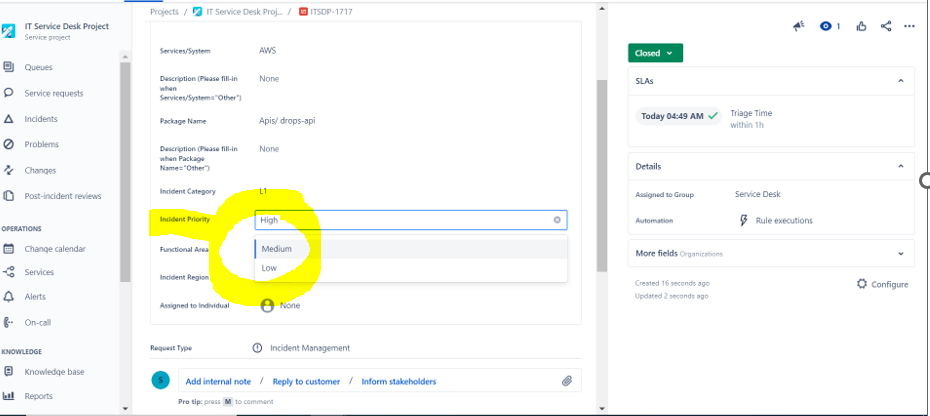Click the Configure gear icon
This screenshot has height=416, width=930.
[x=862, y=284]
